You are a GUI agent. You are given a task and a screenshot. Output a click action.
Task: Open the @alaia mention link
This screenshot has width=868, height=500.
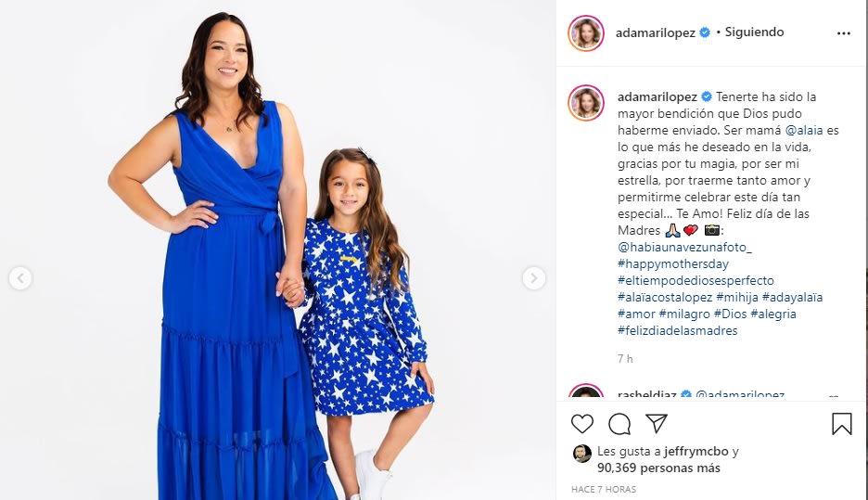(x=804, y=131)
